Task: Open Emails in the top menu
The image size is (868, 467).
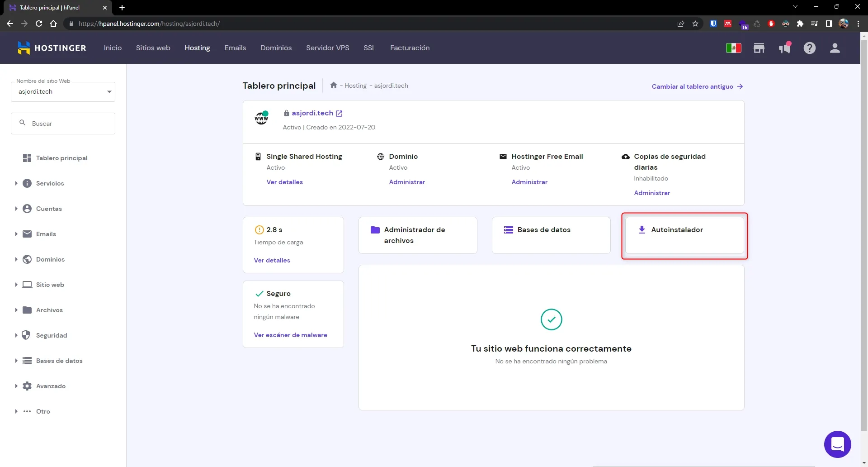Action: tap(235, 48)
